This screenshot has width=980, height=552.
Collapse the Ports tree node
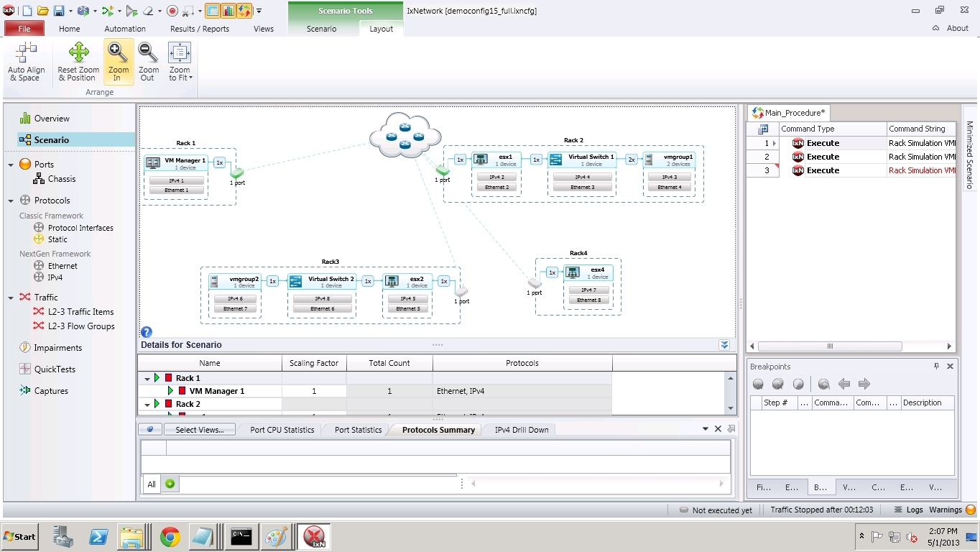[11, 165]
